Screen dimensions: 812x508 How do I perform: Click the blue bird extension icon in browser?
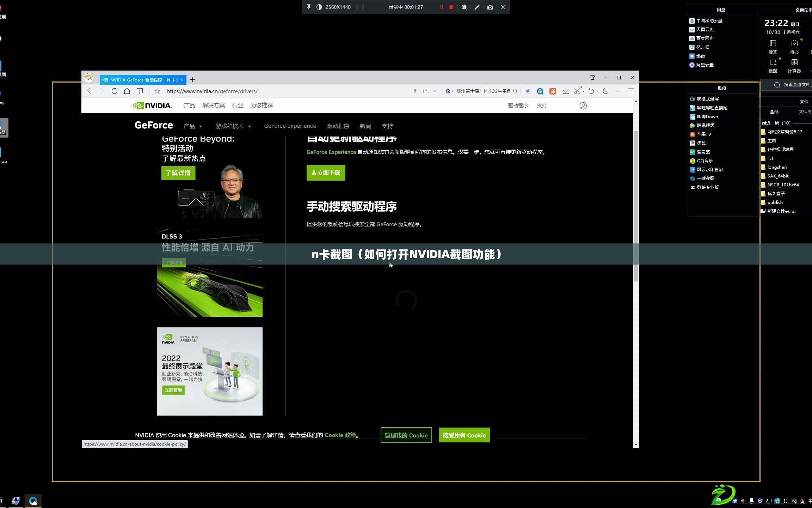tap(527, 91)
